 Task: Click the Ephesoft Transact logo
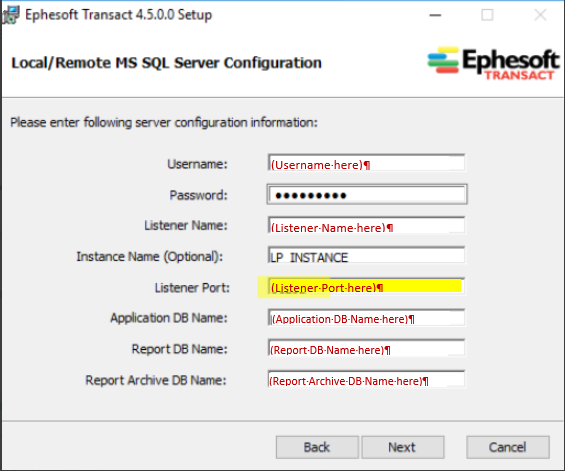(x=493, y=64)
